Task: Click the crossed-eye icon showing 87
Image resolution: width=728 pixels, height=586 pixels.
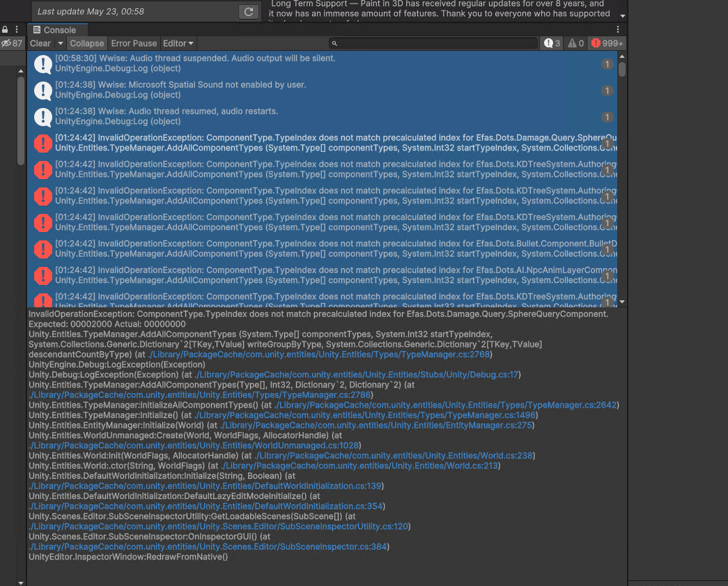Action: (10, 43)
